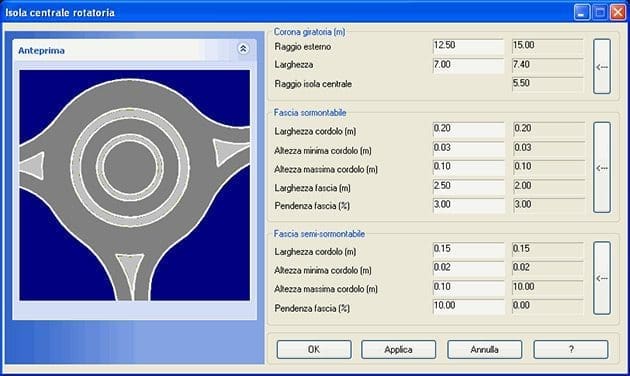This screenshot has height=376, width=630.
Task: Confirm with the OK button
Action: [x=314, y=349]
